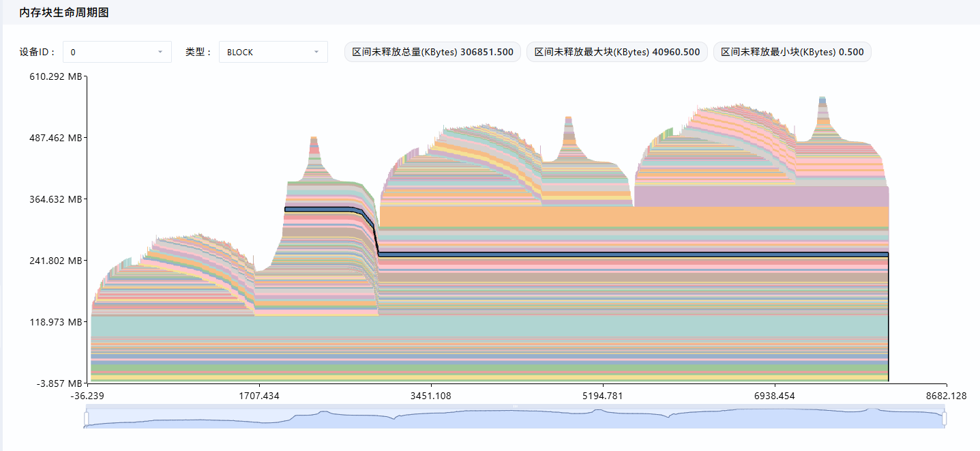Viewport: 980px width, 451px height.
Task: Click the 1707.434 x-axis label
Action: coord(259,396)
